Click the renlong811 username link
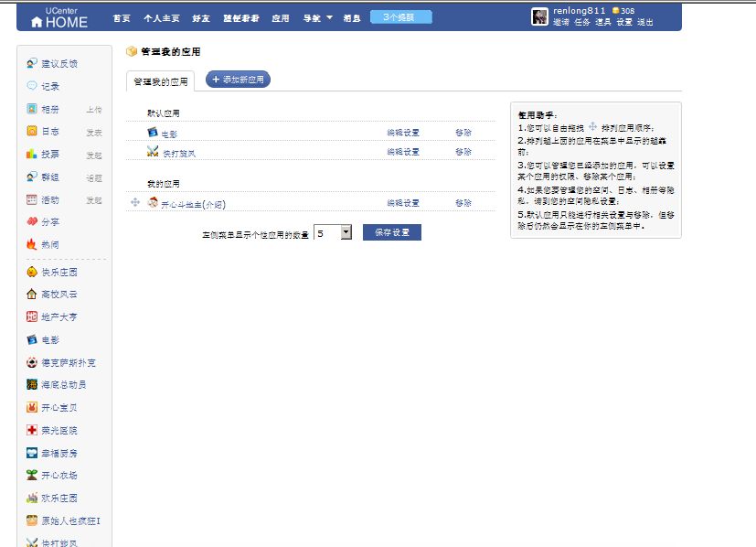The width and height of the screenshot is (756, 547). [579, 11]
